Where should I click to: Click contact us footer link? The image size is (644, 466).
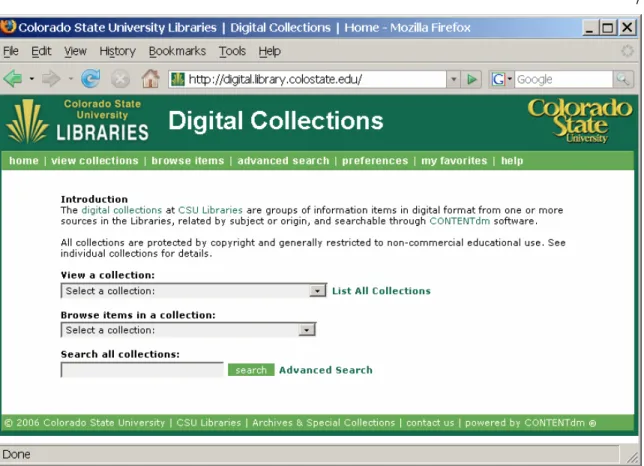(x=430, y=422)
